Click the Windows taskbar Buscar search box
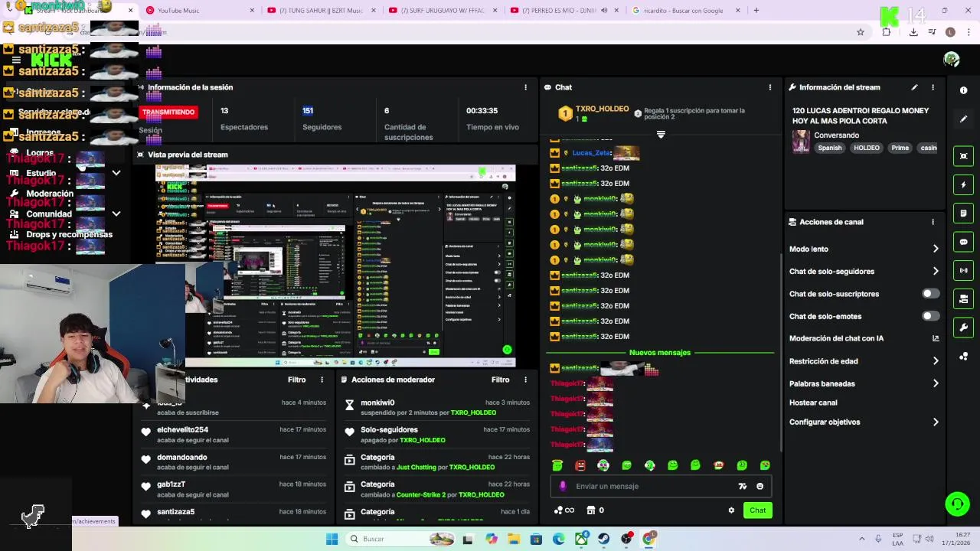The width and height of the screenshot is (980, 551). (401, 539)
